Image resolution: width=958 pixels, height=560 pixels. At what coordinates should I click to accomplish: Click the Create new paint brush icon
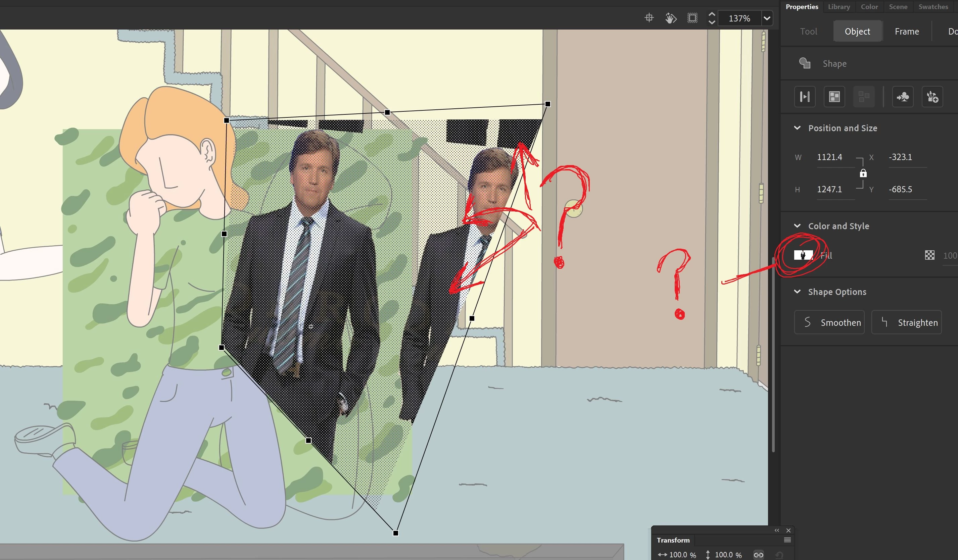click(932, 97)
